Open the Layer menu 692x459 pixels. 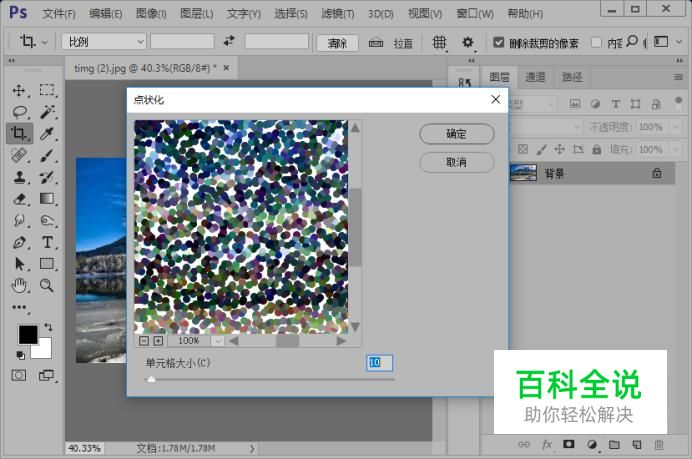click(197, 14)
